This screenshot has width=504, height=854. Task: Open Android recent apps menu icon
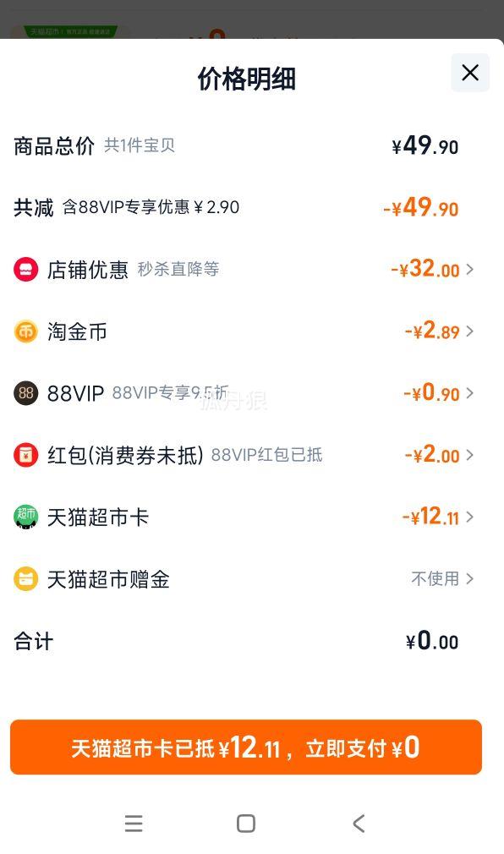click(x=134, y=823)
